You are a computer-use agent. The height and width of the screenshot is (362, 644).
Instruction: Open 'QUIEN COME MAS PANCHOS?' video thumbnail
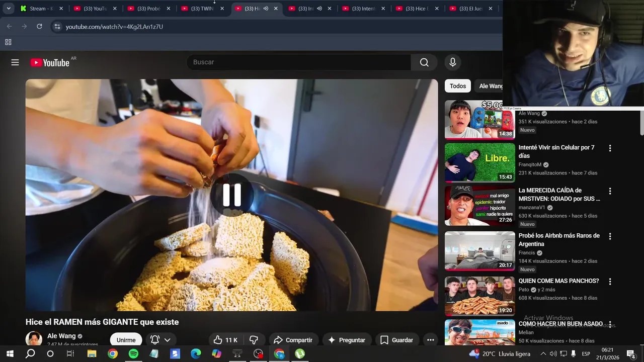480,296
